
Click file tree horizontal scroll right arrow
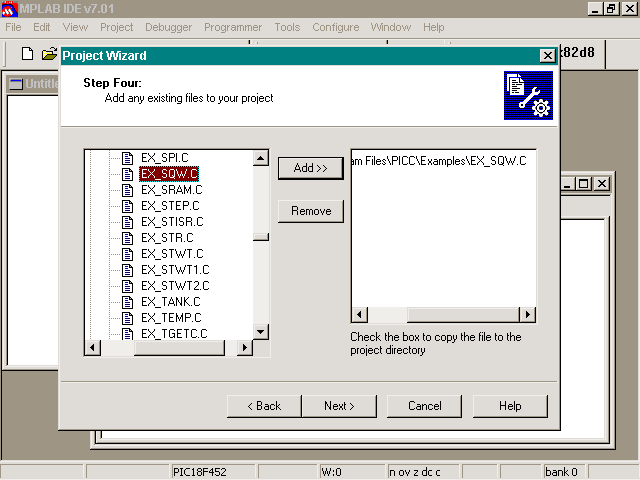(x=245, y=348)
